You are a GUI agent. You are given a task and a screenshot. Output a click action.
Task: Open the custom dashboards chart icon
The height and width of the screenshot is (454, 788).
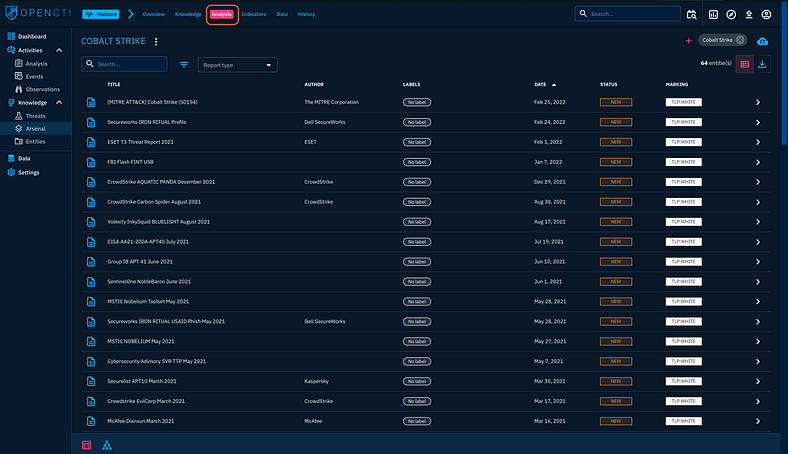(x=713, y=15)
